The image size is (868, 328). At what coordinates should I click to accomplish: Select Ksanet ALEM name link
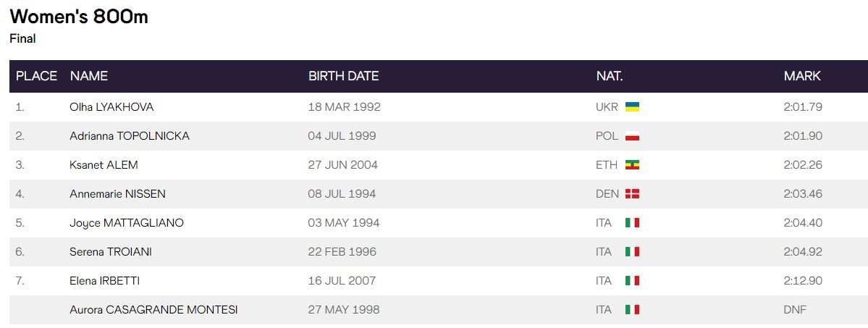pyautogui.click(x=104, y=165)
